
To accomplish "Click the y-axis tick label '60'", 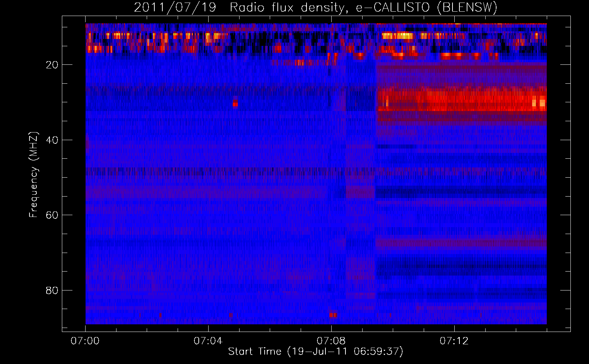I will [x=52, y=215].
